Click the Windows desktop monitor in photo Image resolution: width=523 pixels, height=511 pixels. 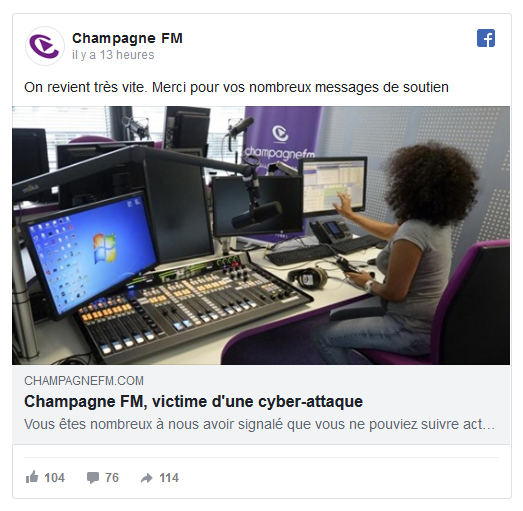click(88, 253)
